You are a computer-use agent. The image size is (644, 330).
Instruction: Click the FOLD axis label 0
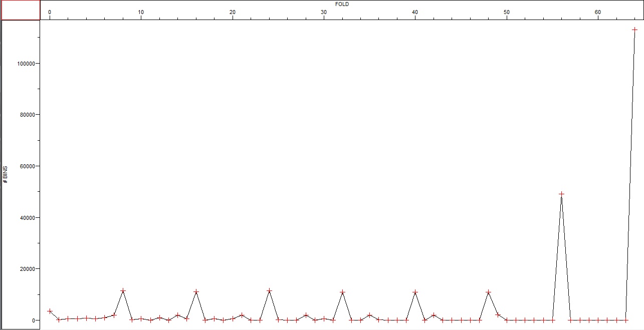click(50, 12)
